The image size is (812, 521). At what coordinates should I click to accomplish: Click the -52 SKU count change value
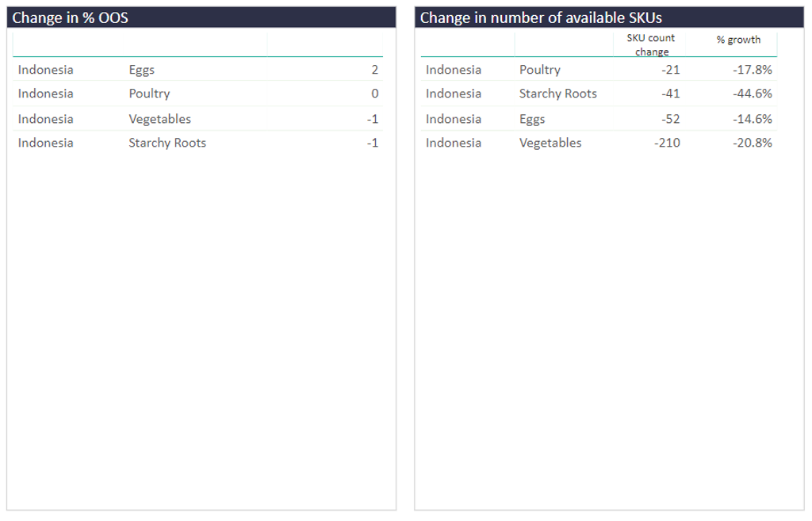671,119
